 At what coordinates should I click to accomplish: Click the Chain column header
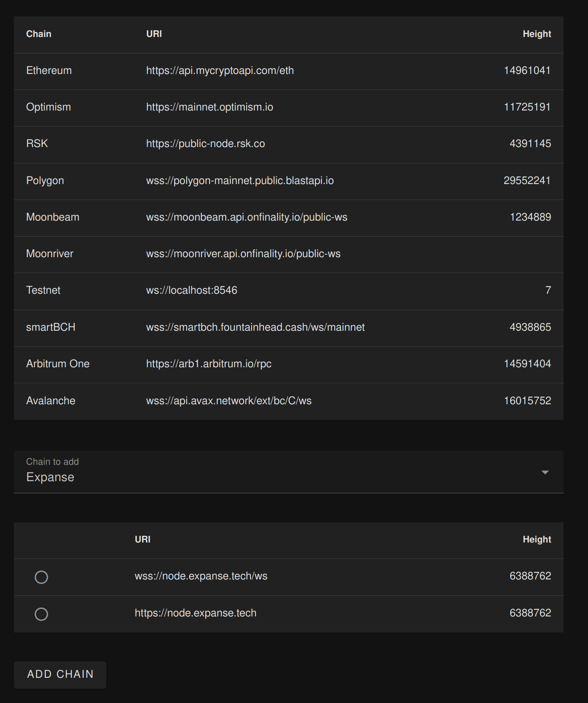tap(39, 34)
